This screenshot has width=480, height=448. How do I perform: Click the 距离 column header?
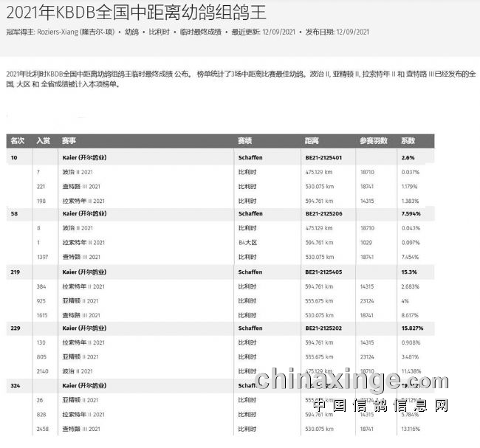[x=312, y=141]
